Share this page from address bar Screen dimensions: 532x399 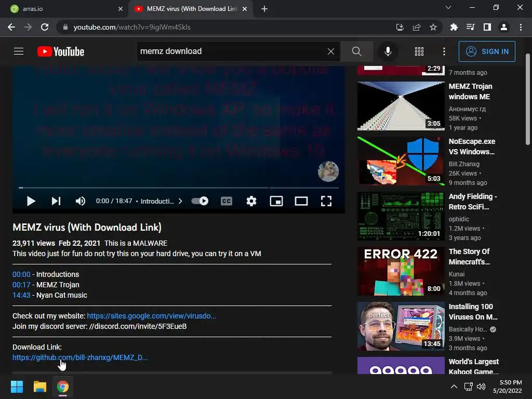[417, 27]
